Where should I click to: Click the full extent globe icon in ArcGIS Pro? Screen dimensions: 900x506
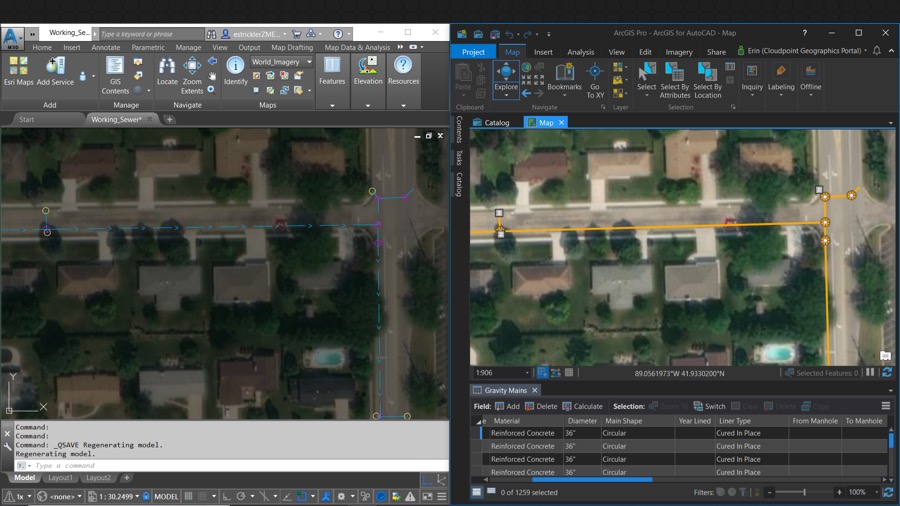point(526,68)
